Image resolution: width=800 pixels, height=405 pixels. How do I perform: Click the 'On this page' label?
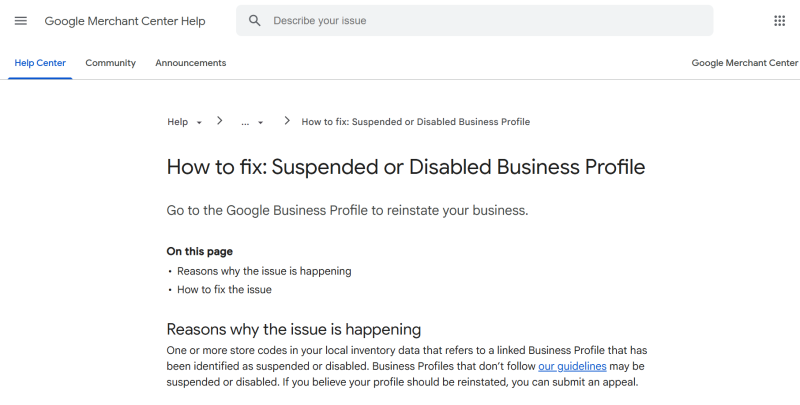(199, 252)
